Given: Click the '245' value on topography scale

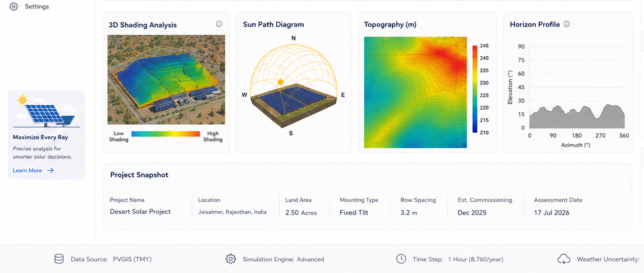Looking at the screenshot, I should click(484, 46).
